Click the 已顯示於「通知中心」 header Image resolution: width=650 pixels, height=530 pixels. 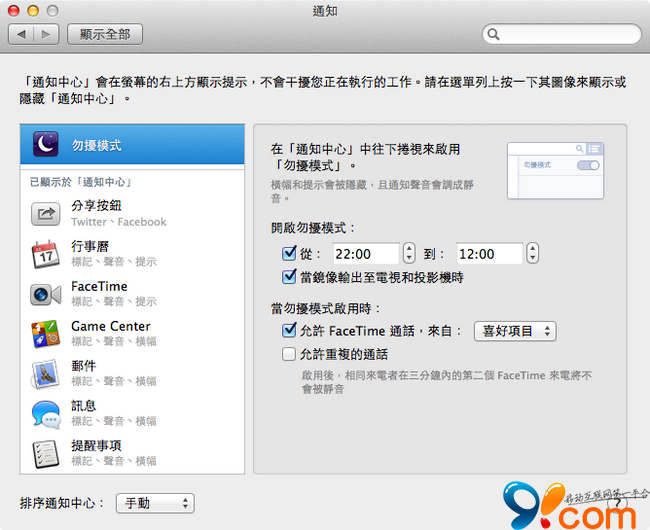(x=81, y=182)
